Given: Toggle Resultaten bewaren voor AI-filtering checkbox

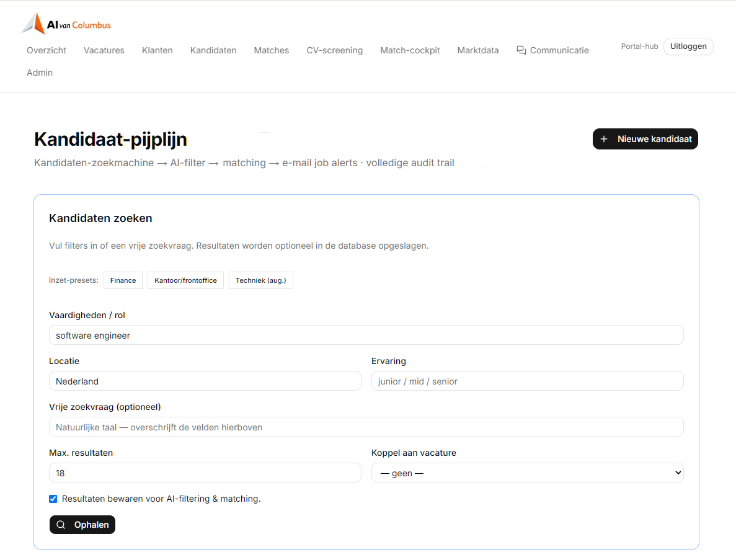Looking at the screenshot, I should 53,499.
